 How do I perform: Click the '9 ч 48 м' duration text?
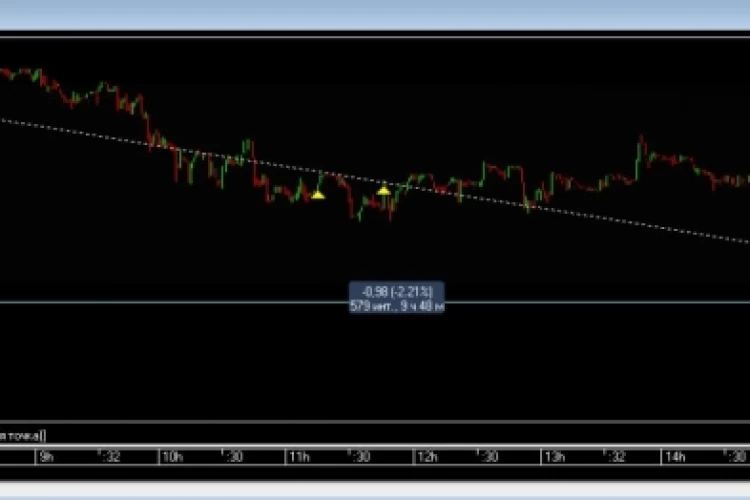pos(422,306)
